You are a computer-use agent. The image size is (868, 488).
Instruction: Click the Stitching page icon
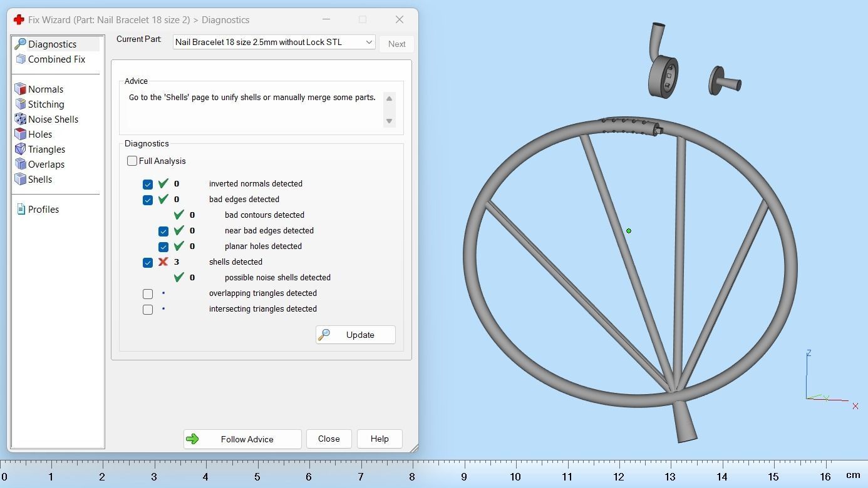(x=21, y=104)
